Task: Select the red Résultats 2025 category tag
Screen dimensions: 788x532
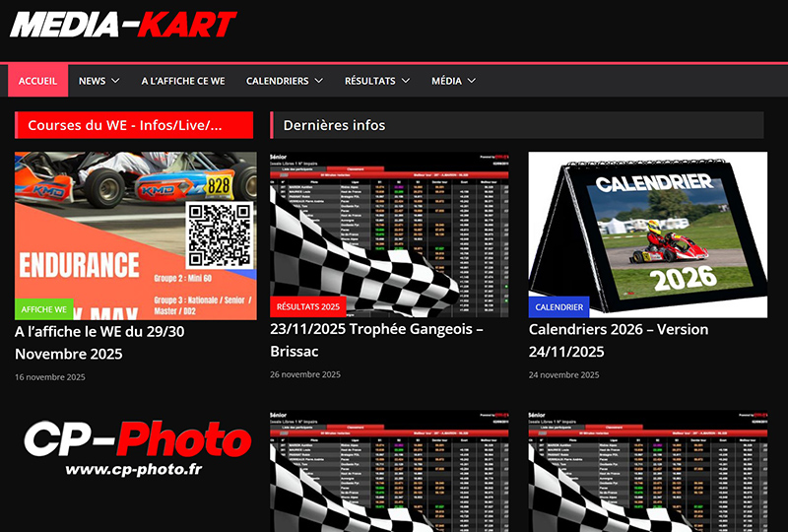Action: (x=307, y=306)
